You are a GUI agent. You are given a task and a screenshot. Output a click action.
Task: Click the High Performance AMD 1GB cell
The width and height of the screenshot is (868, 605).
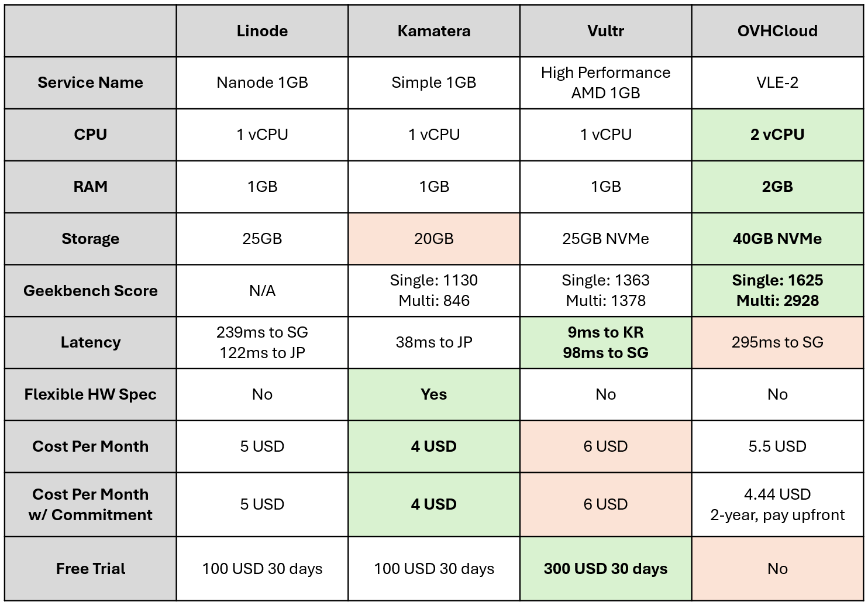[605, 82]
